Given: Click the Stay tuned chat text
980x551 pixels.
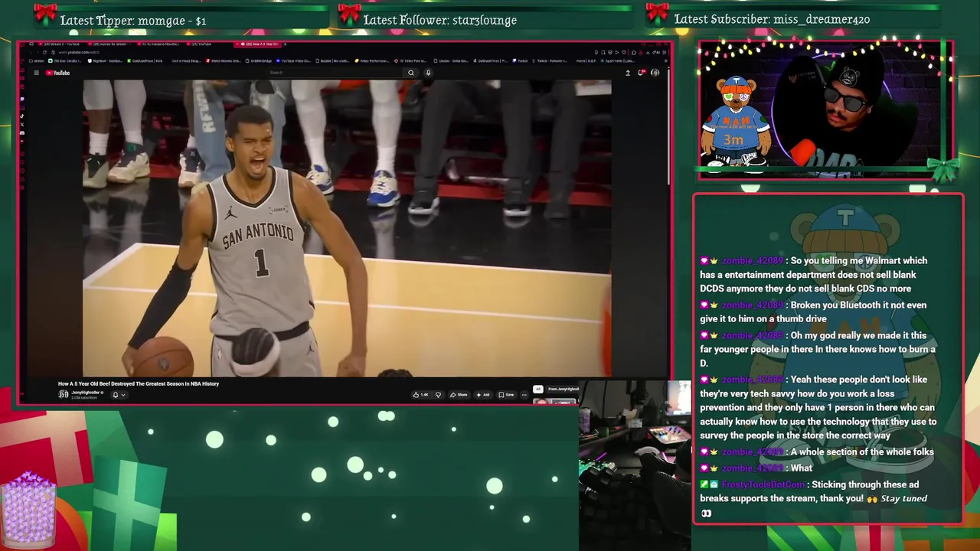Looking at the screenshot, I should pyautogui.click(x=903, y=499).
